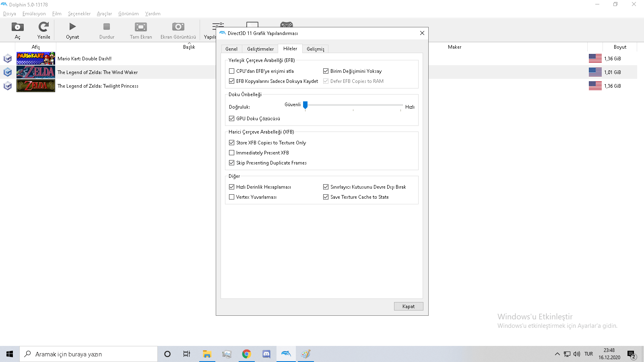Select the Twilight Princess Zelda banner
644x362 pixels.
36,86
